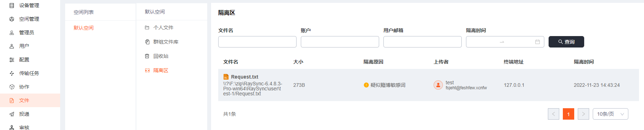Screen dimensions: 644x130
Task: Expand the 10条/页 page size dropdown
Action: [611, 114]
